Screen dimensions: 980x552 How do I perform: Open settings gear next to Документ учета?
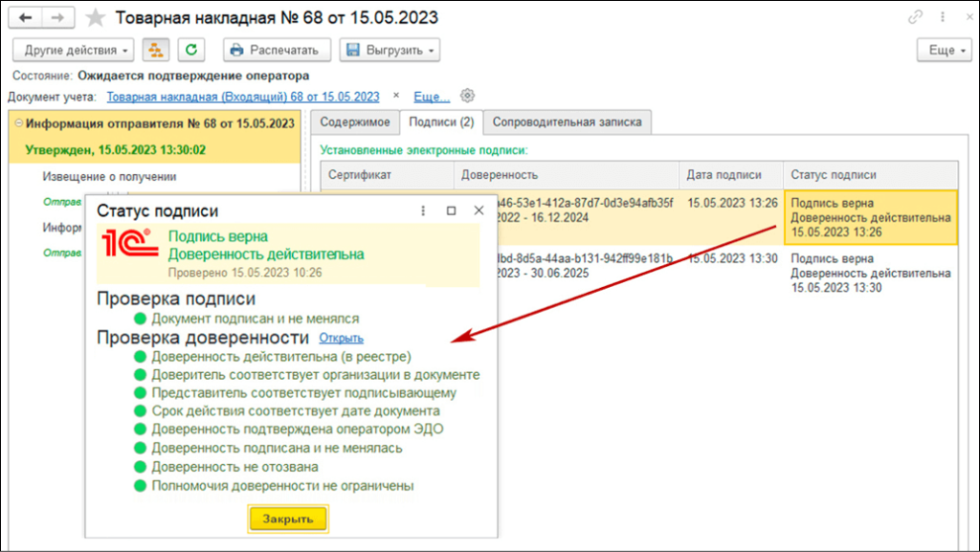pos(467,96)
